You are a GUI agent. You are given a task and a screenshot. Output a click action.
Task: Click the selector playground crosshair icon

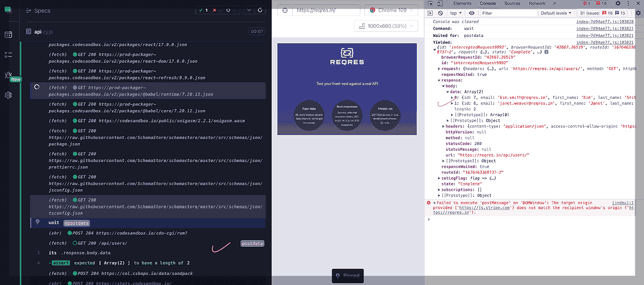pos(285,10)
